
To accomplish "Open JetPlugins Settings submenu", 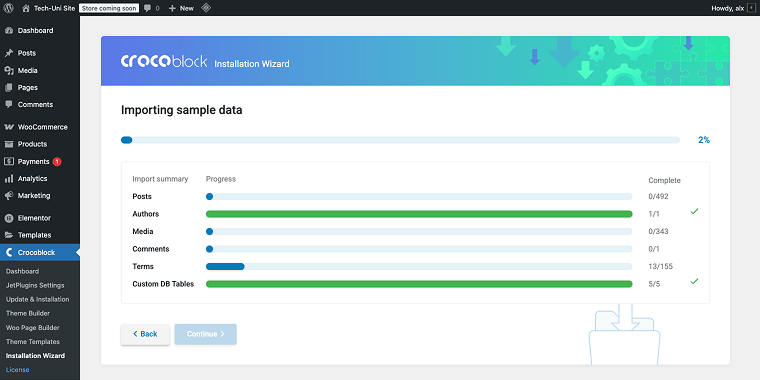I will tap(35, 285).
